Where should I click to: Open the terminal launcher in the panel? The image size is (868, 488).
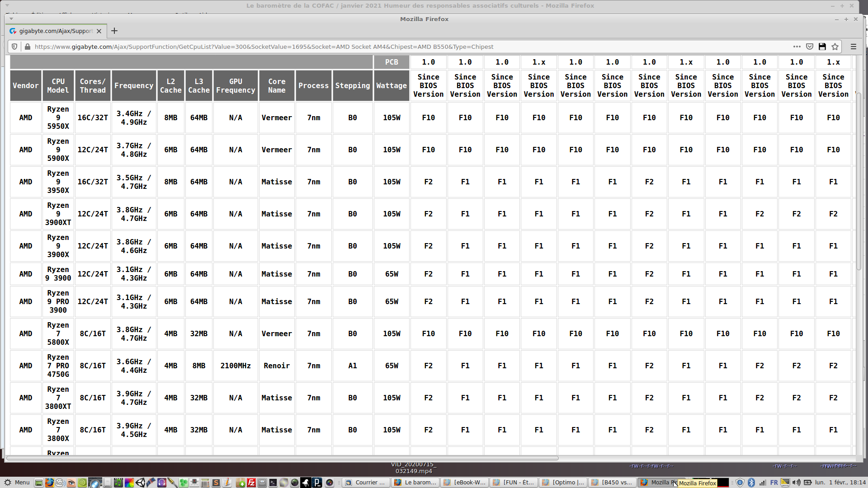273,483
